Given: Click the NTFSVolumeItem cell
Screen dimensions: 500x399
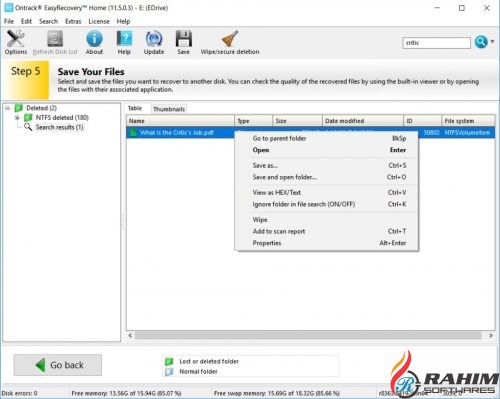Looking at the screenshot, I should (x=467, y=133).
